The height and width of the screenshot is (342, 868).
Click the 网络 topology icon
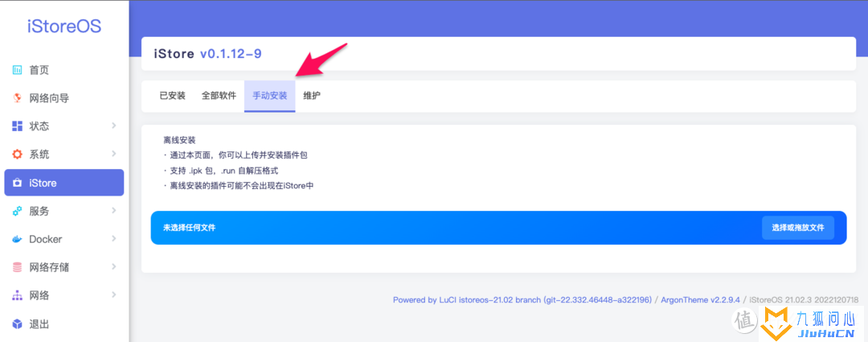pyautogui.click(x=17, y=295)
